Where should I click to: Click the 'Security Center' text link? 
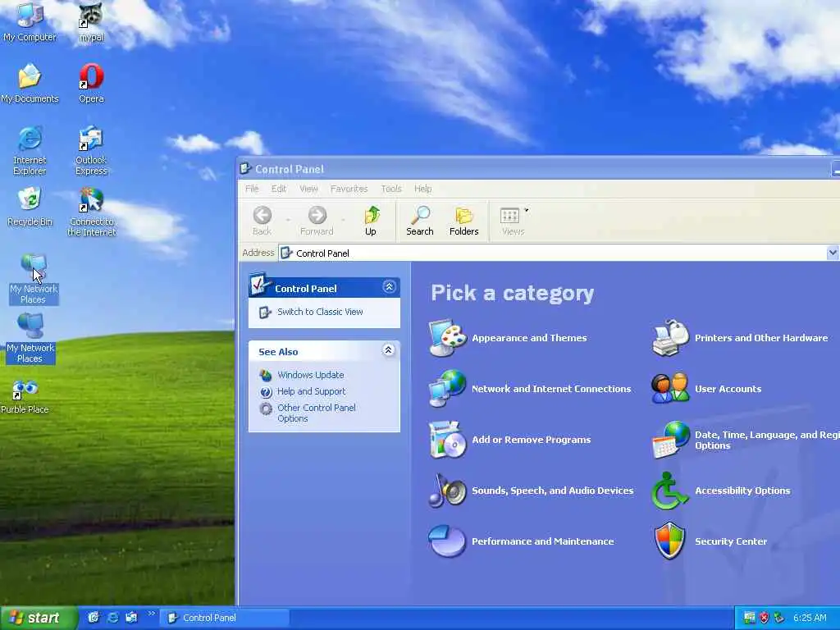731,541
